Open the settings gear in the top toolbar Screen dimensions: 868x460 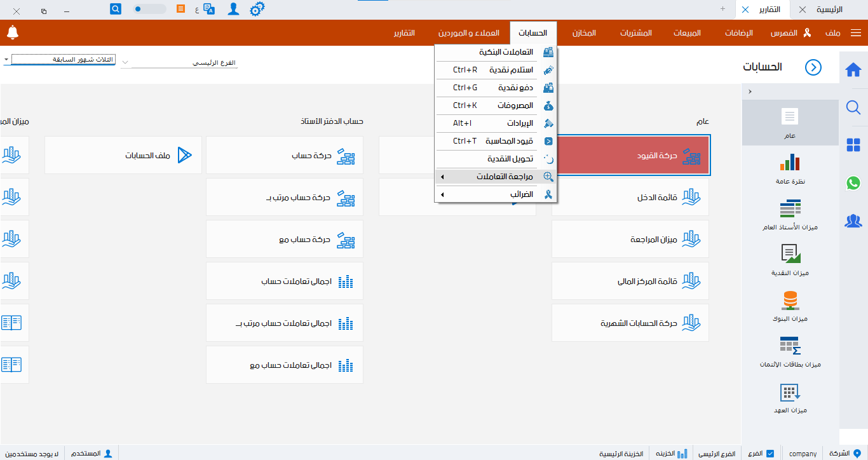pyautogui.click(x=257, y=9)
